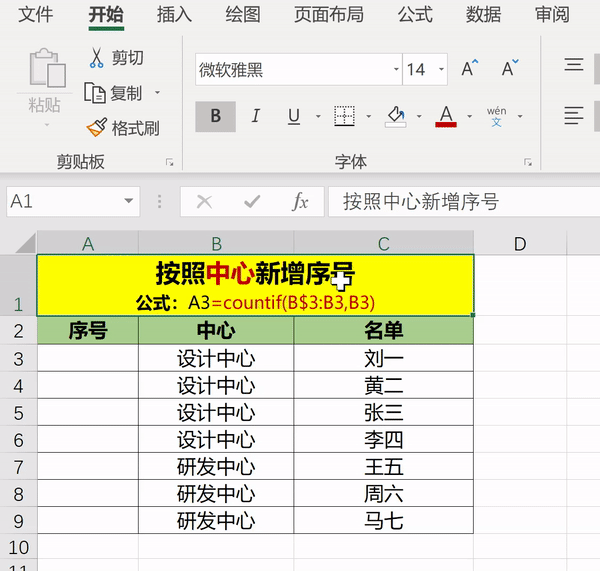Switch to the 数据 (Data) tab
This screenshot has width=600, height=571.
tap(483, 15)
